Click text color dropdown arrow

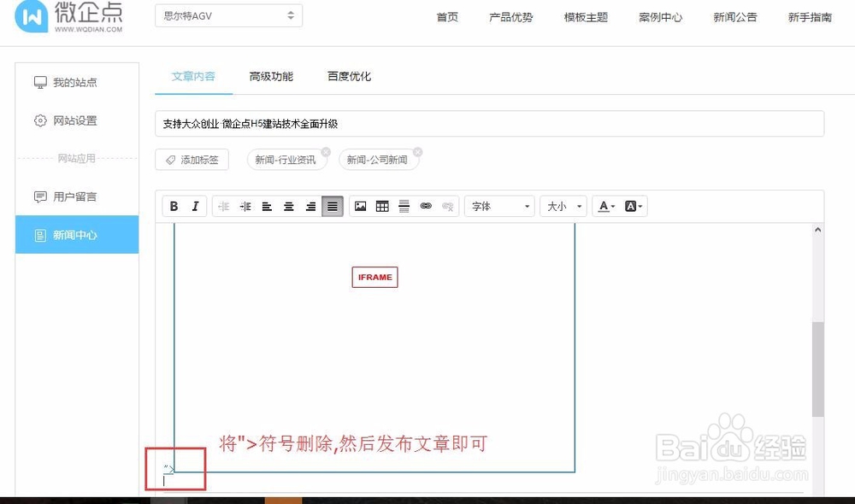pos(613,207)
